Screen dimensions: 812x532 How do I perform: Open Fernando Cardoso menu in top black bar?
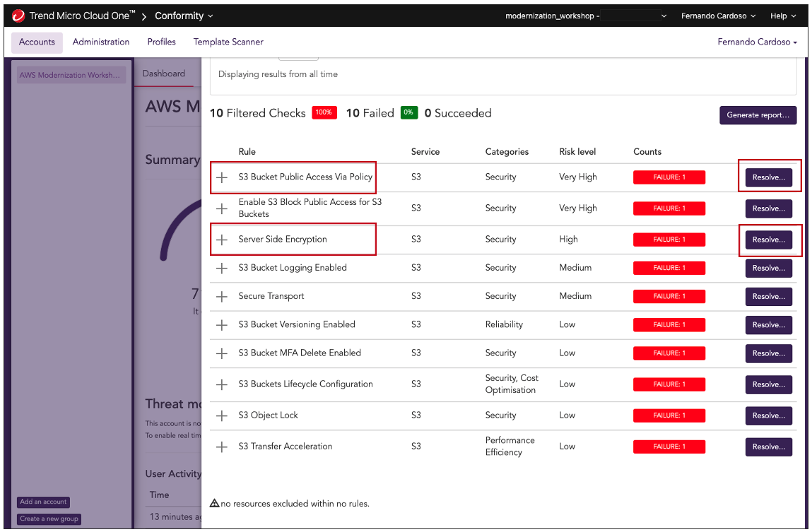coord(718,16)
